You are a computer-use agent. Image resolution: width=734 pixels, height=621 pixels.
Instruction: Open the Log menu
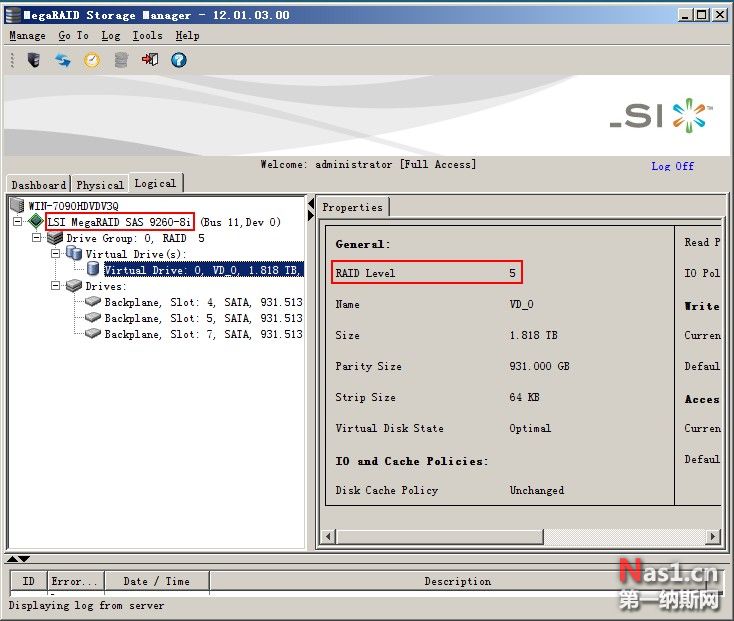coord(111,36)
